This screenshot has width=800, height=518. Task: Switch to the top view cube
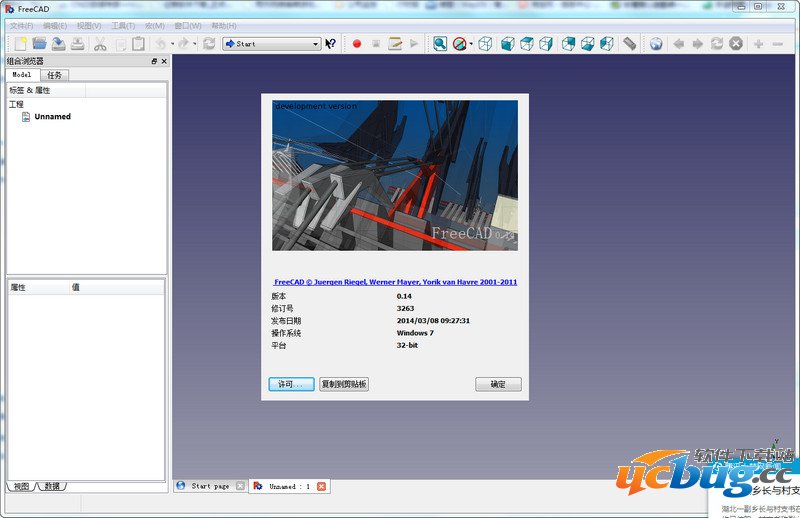527,44
